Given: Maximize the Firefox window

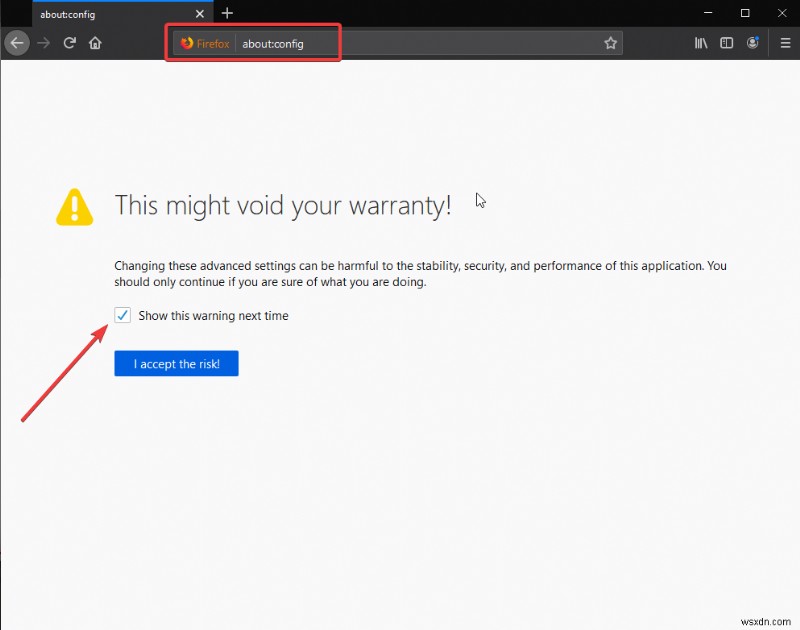Looking at the screenshot, I should pos(744,13).
